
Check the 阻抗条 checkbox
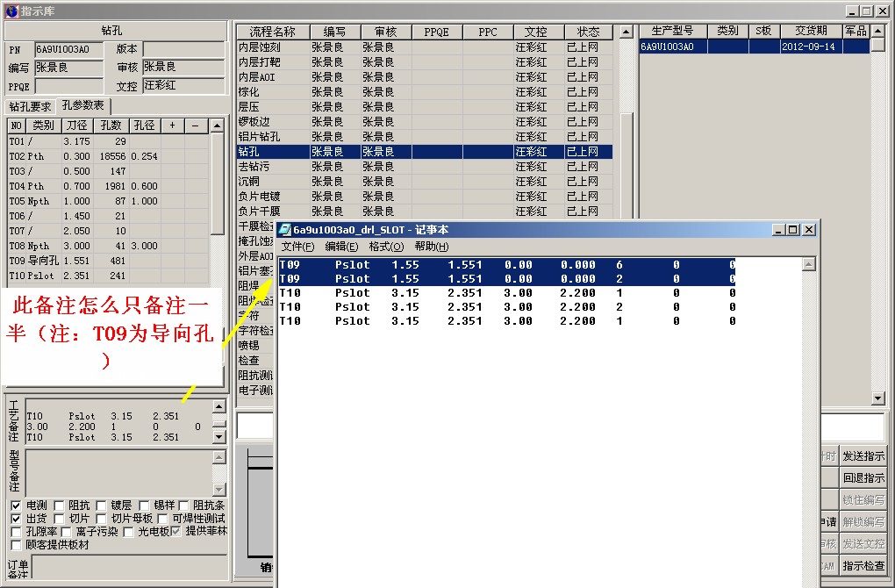pos(183,506)
